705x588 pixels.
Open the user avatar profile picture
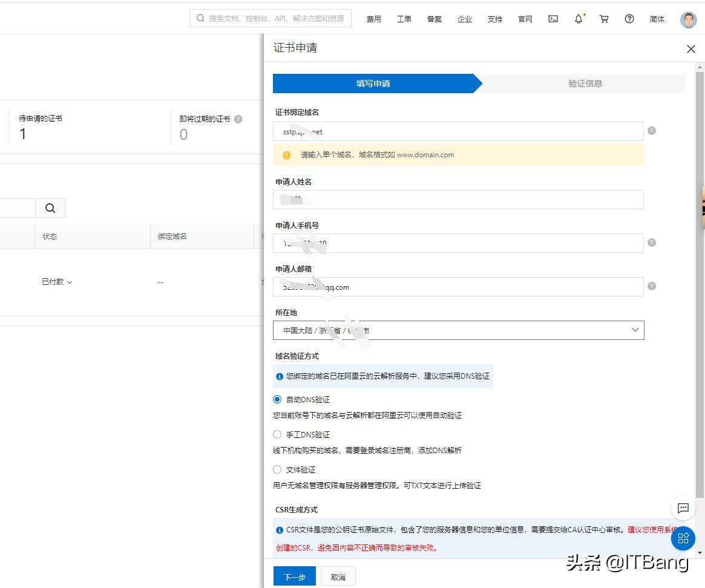point(688,19)
